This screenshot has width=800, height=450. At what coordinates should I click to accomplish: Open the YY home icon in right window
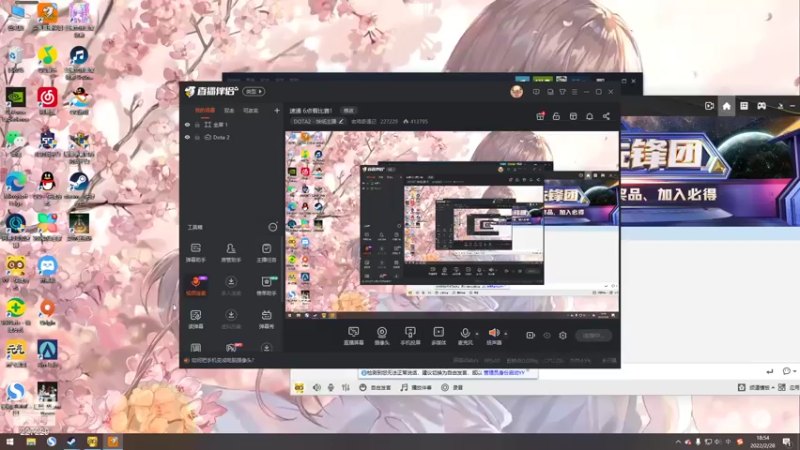click(727, 106)
